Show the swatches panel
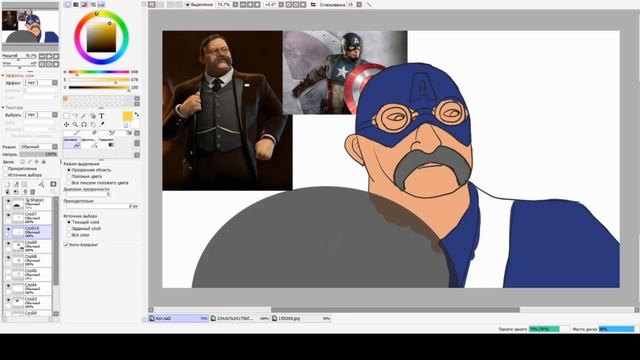The image size is (640, 360). click(101, 4)
